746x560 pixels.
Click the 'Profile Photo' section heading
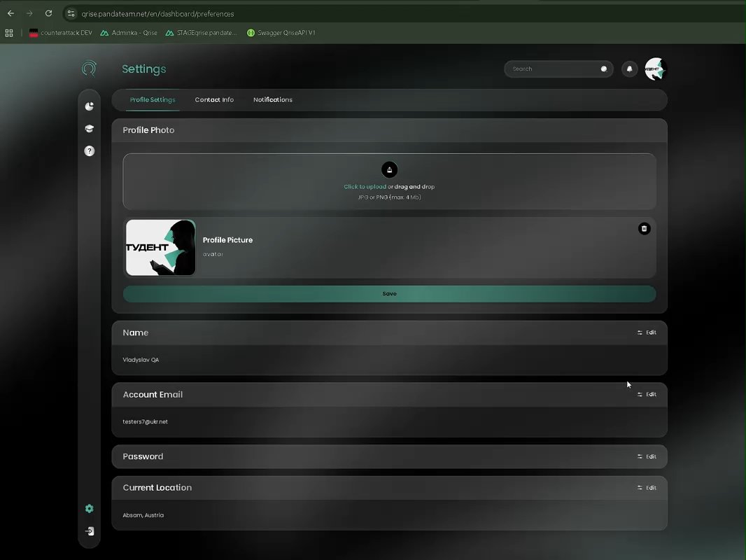coord(148,130)
